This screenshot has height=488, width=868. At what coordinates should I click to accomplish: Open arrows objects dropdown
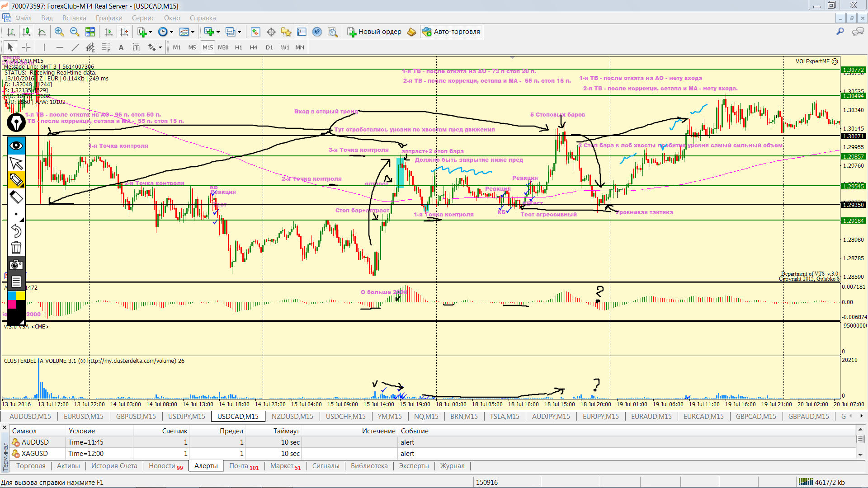[160, 47]
